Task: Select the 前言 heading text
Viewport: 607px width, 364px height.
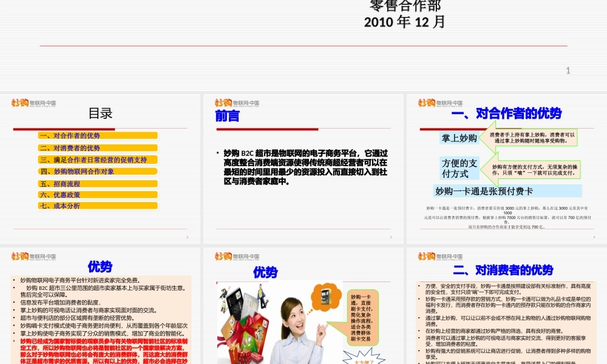Action: point(227,116)
